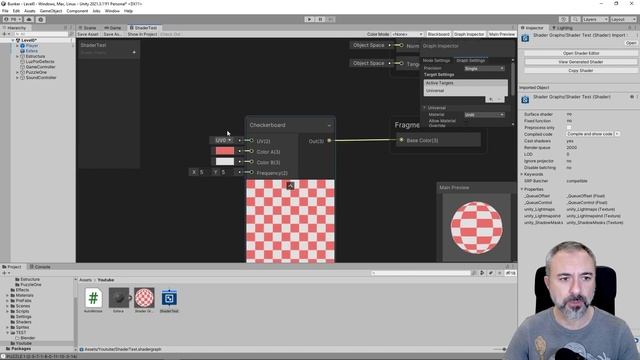Image resolution: width=640 pixels, height=360 pixels.
Task: Select the C# script asset thumbnail
Action: (93, 298)
